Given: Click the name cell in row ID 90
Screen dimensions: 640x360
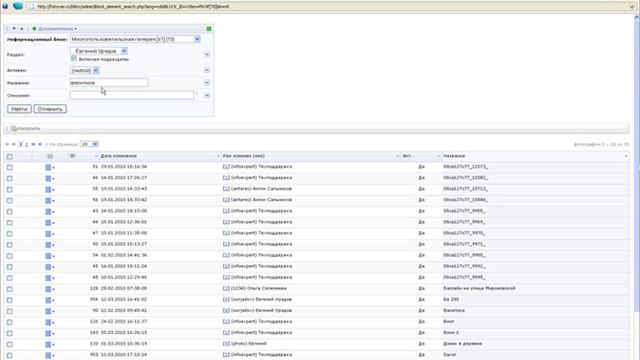Looking at the screenshot, I should point(454,310).
